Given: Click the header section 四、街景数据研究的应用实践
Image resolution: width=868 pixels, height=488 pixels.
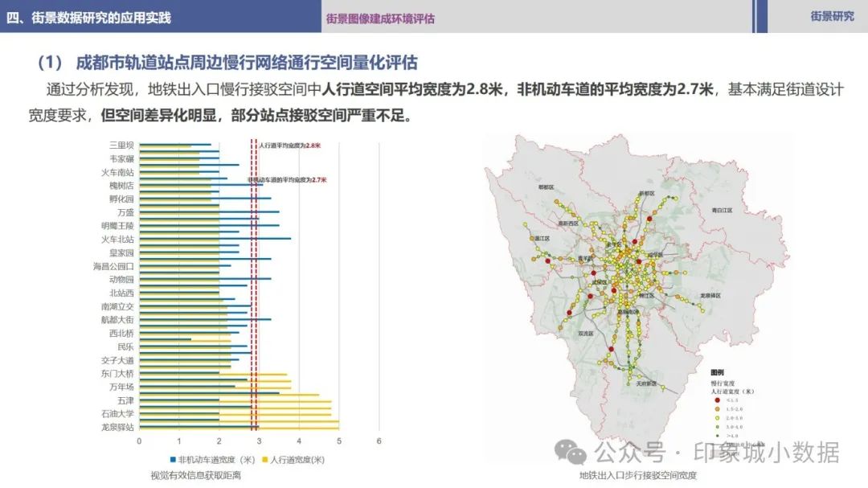Looking at the screenshot, I should (x=89, y=18).
